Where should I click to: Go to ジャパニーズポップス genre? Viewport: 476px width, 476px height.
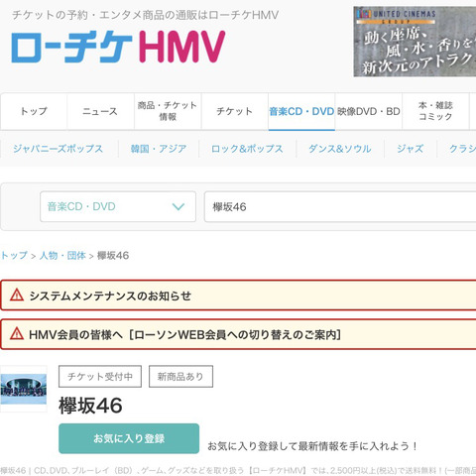[x=59, y=149]
